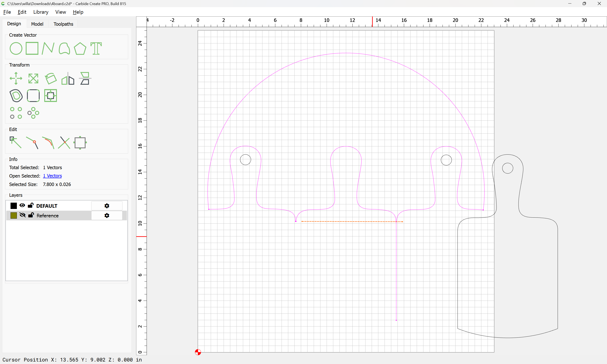Switch to the Design tab
The height and width of the screenshot is (364, 607).
(14, 24)
